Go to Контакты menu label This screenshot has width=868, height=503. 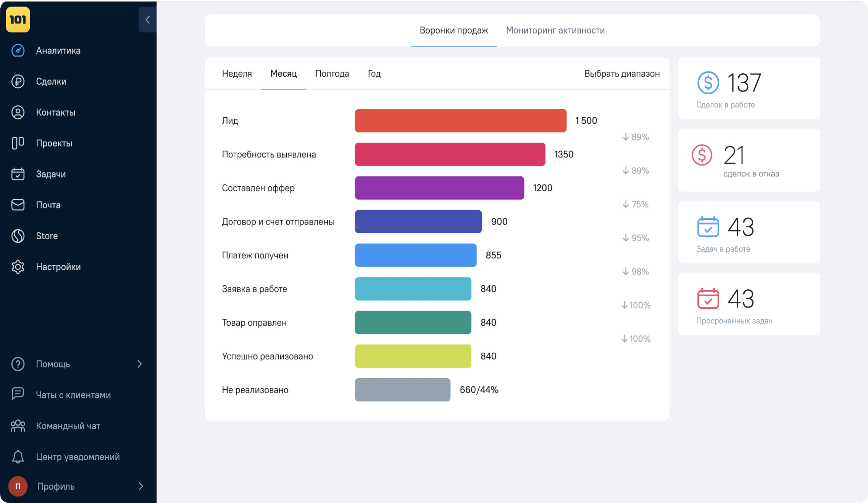tap(56, 113)
